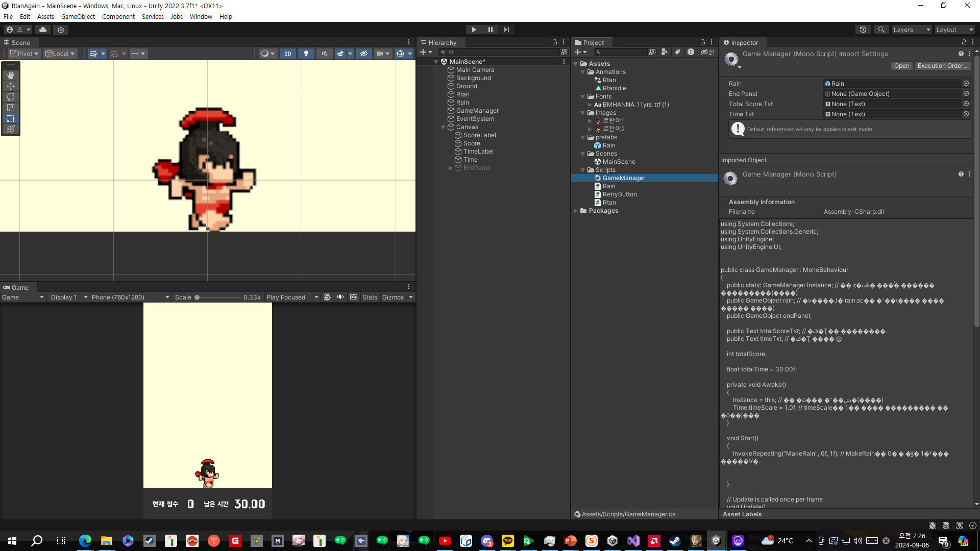Toggle Scene audio button
The width and height of the screenshot is (980, 551).
pos(324,54)
